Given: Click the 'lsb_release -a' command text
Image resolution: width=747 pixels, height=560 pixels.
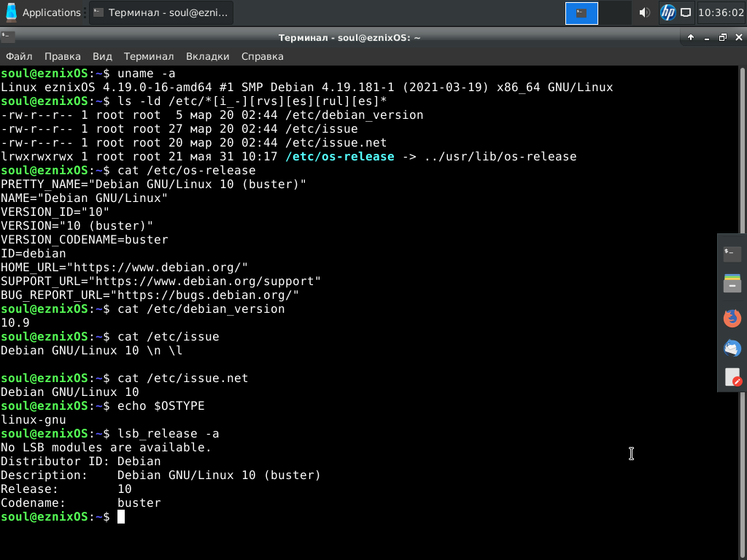Looking at the screenshot, I should click(x=169, y=434).
